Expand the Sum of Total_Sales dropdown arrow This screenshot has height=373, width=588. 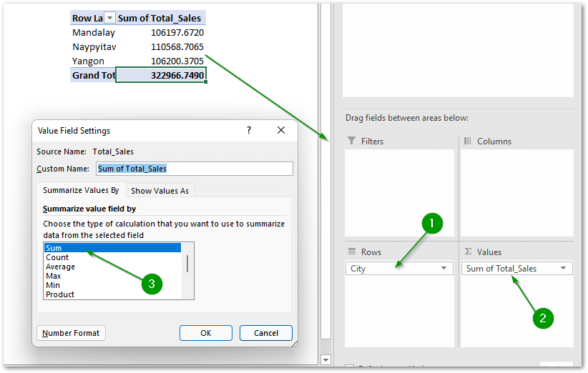[564, 269]
